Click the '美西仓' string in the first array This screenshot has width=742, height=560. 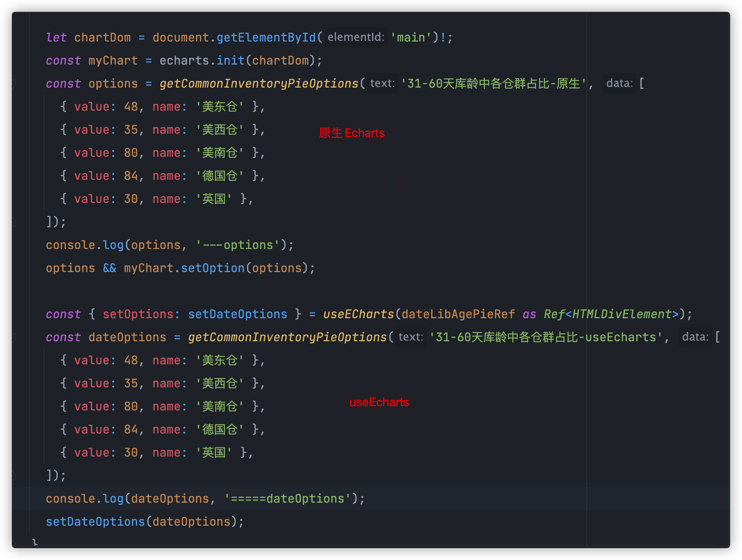click(220, 129)
